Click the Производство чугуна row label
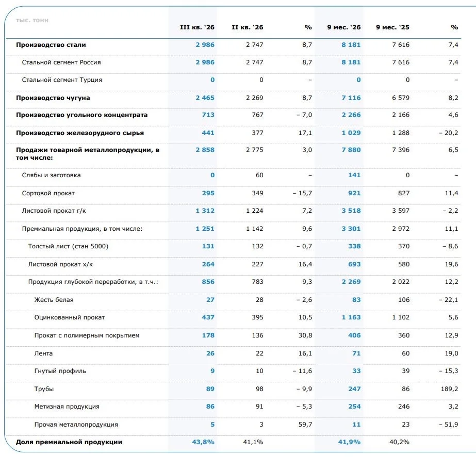 [53, 98]
